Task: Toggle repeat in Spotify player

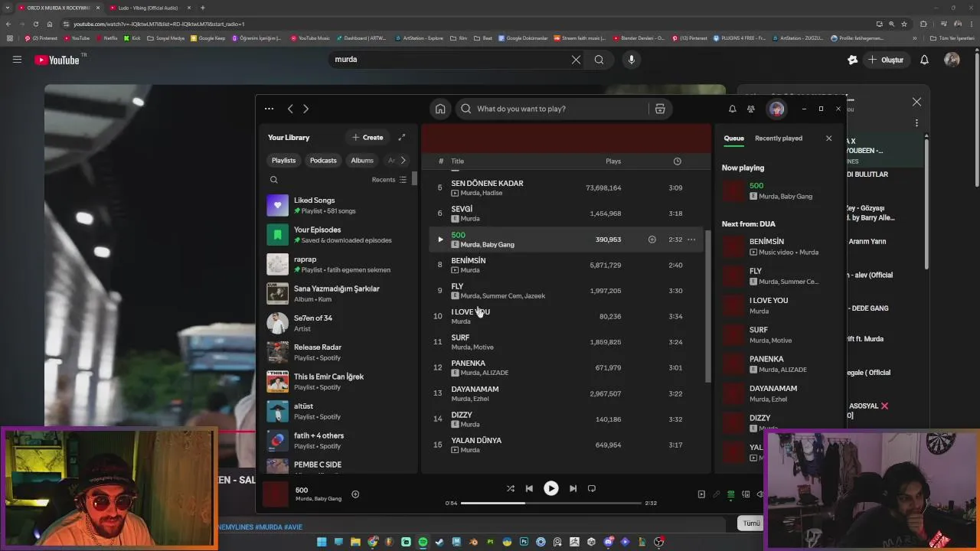Action: click(x=592, y=488)
